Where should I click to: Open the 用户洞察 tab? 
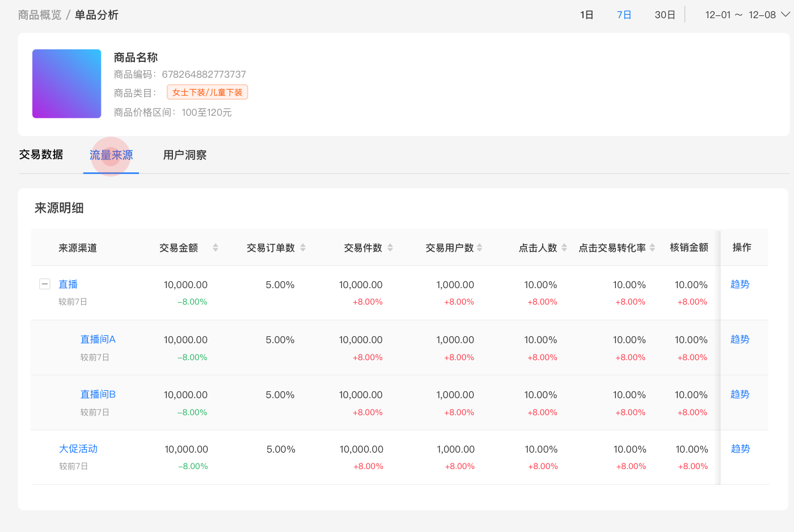pos(184,154)
